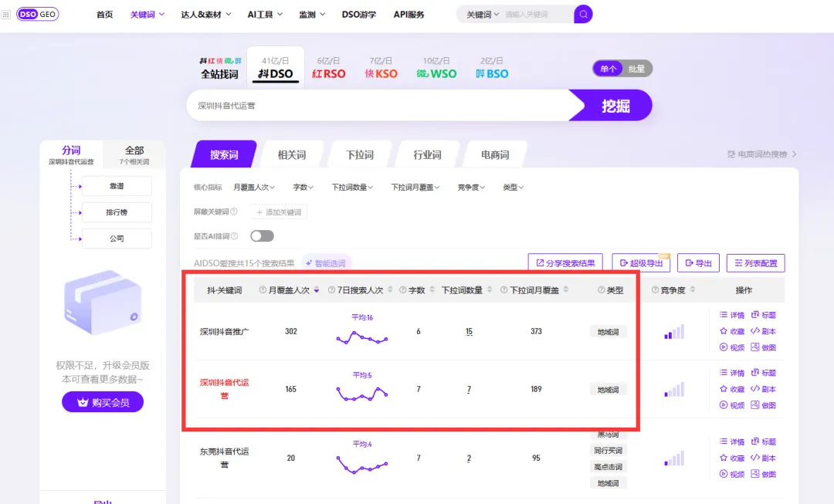The height and width of the screenshot is (504, 834).
Task: Click the 收藏 star icon on 深圳抖音推广 row
Action: (724, 331)
